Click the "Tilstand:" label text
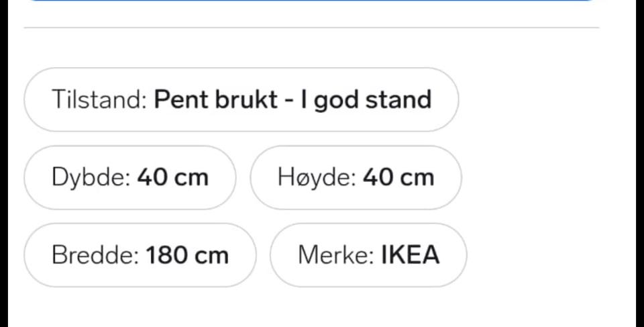Screen dimensions: 644x327 pyautogui.click(x=99, y=99)
